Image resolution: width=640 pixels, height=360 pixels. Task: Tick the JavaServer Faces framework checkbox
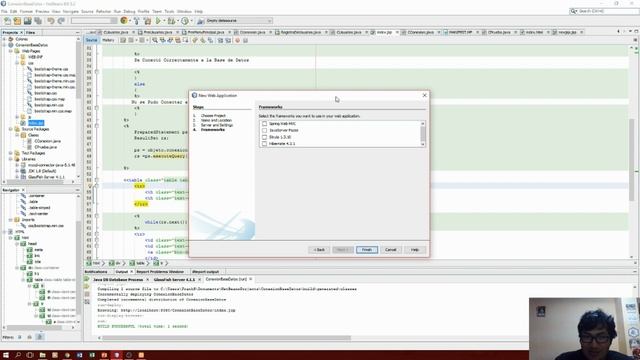(x=264, y=130)
